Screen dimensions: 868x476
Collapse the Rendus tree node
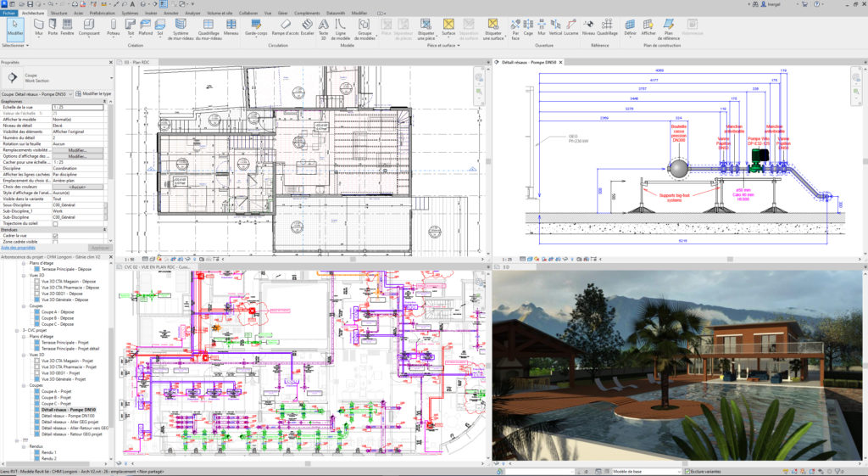click(x=24, y=446)
